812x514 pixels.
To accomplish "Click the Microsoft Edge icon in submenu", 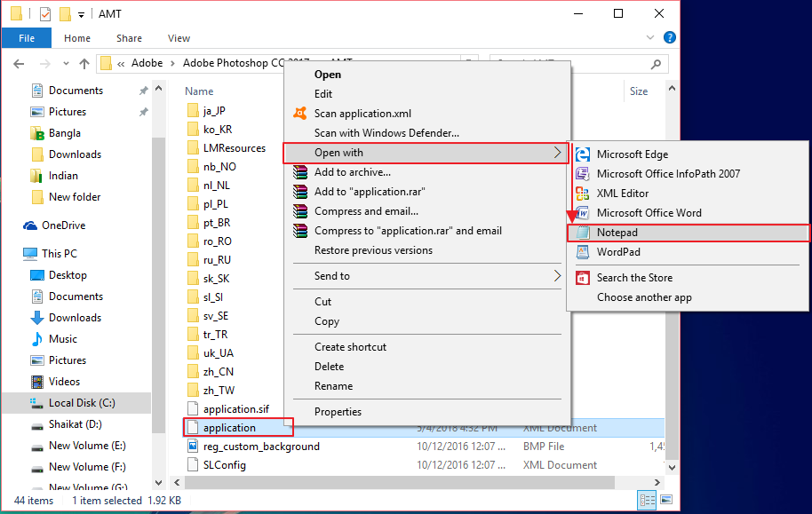I will (583, 154).
